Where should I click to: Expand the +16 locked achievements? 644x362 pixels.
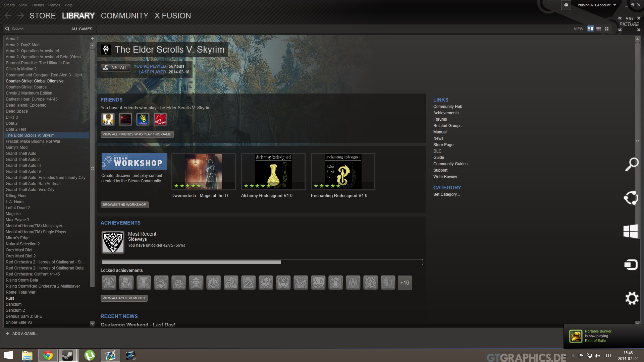pos(405,283)
